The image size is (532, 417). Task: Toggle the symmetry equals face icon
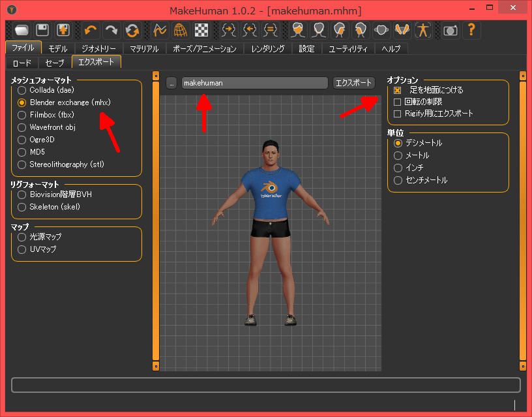[270, 30]
